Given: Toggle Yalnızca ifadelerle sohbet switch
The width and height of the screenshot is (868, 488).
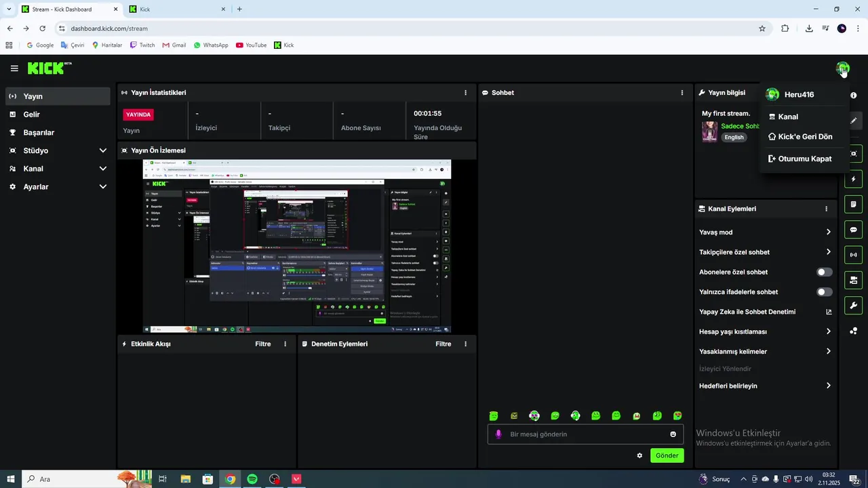Looking at the screenshot, I should tap(825, 292).
